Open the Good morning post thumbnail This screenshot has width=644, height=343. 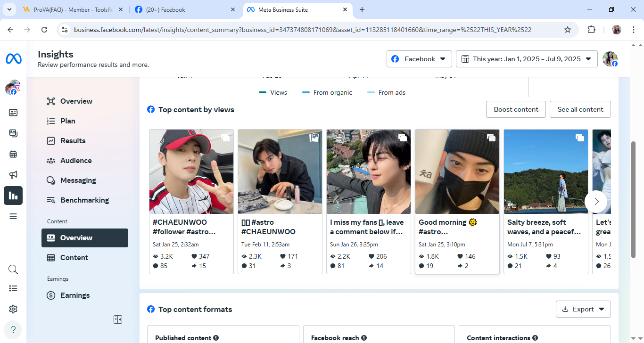457,171
